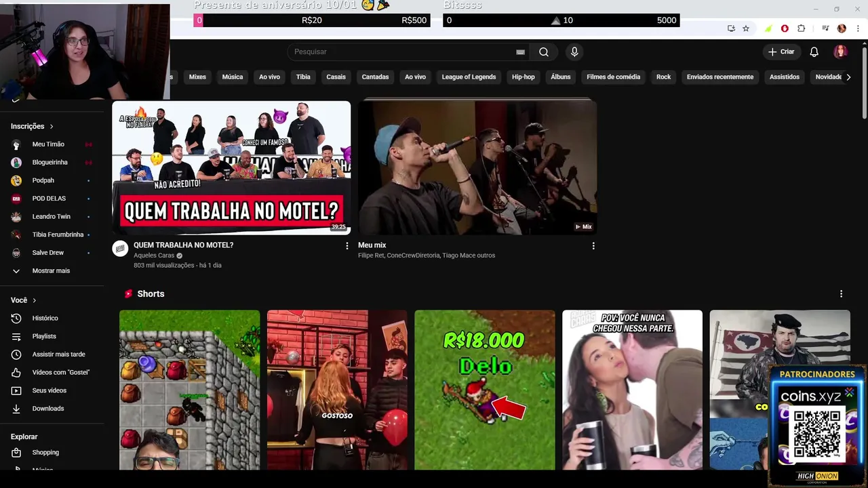Open the Leandro Twin subscription
The width and height of the screenshot is (868, 488).
[x=52, y=216]
